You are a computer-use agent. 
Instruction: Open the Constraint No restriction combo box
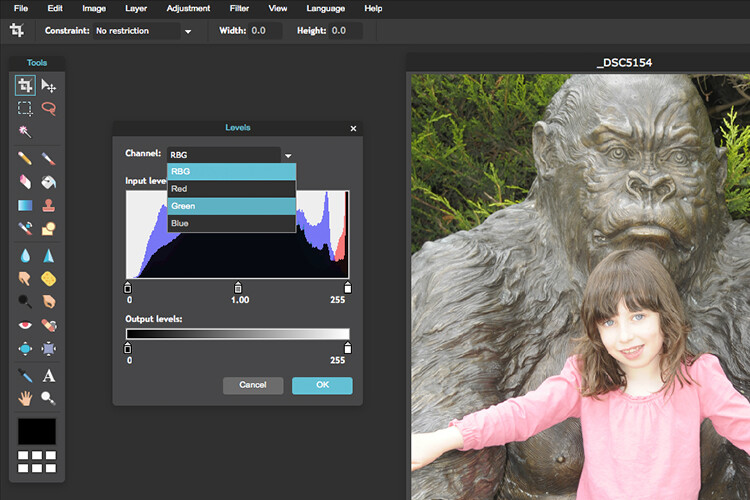tap(137, 31)
